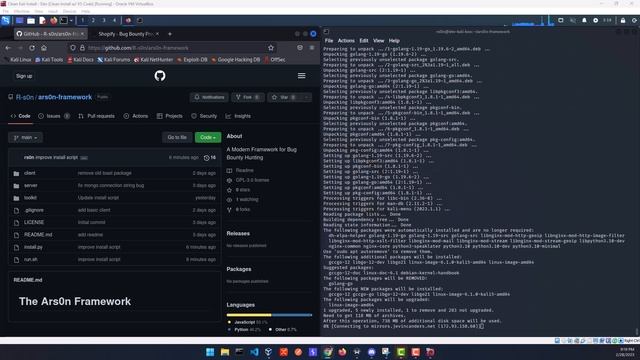Screen dimensions: 640x360
Task: Open the Issues tab
Action: point(54,116)
